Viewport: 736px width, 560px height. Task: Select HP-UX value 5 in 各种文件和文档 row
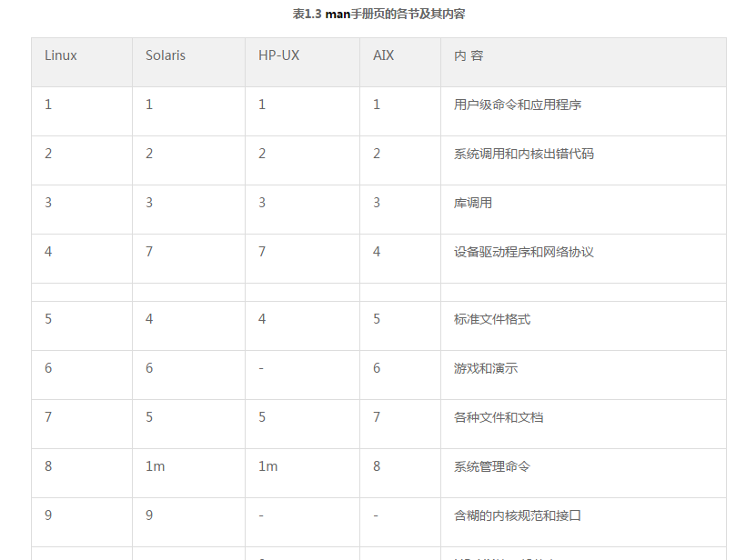point(262,417)
